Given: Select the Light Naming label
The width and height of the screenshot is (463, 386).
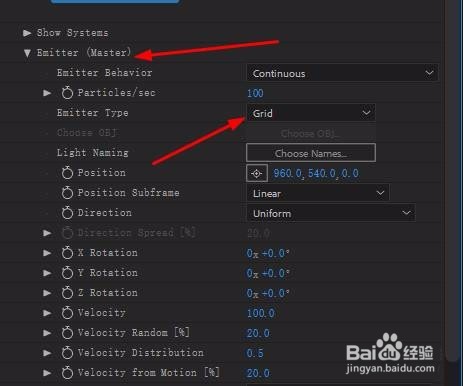Looking at the screenshot, I should coord(92,153).
